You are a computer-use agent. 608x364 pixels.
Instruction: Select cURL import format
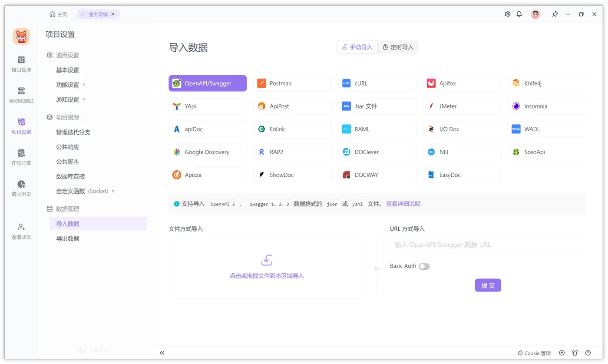pyautogui.click(x=377, y=83)
